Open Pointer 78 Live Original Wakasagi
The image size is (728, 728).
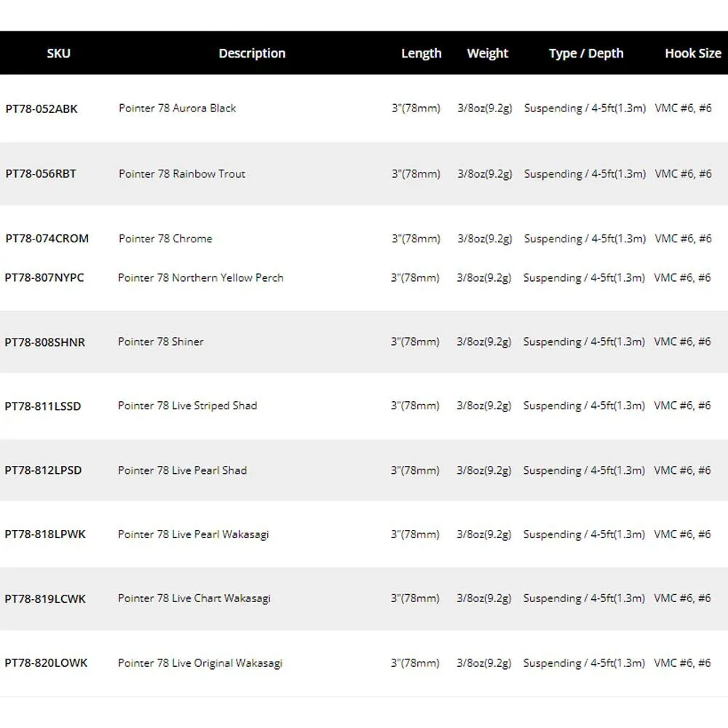[199, 663]
